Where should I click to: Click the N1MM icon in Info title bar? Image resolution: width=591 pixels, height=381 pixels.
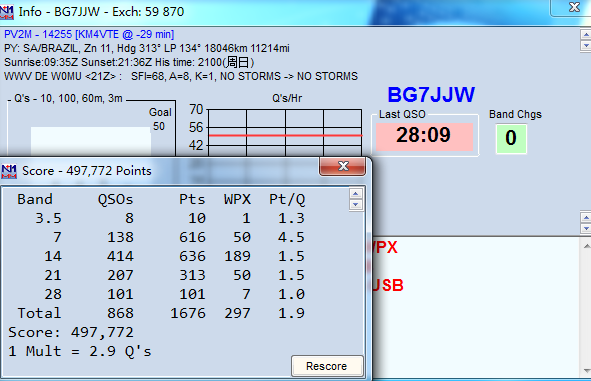click(7, 12)
